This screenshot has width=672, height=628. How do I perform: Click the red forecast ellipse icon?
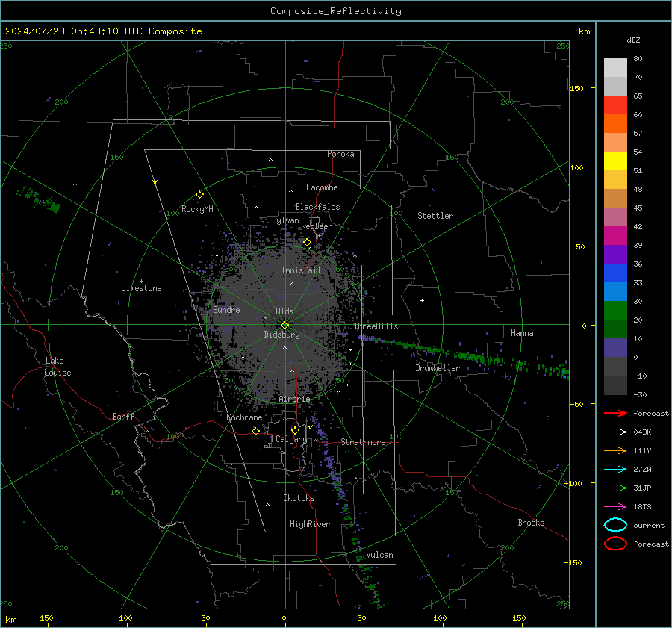(615, 544)
